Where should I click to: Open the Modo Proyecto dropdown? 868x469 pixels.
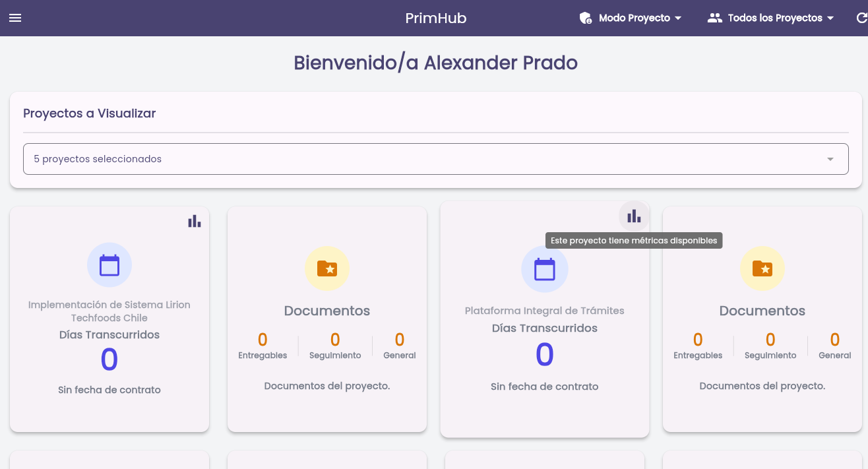[631, 18]
